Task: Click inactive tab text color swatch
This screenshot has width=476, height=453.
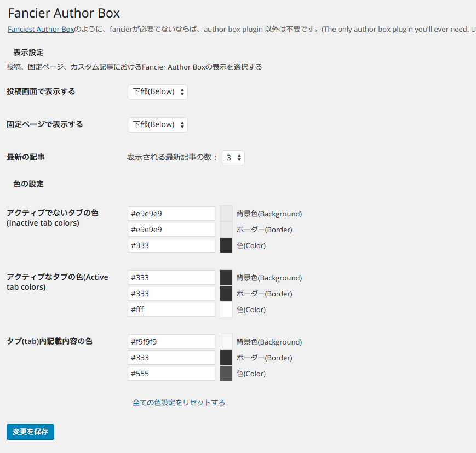Action: pos(226,245)
